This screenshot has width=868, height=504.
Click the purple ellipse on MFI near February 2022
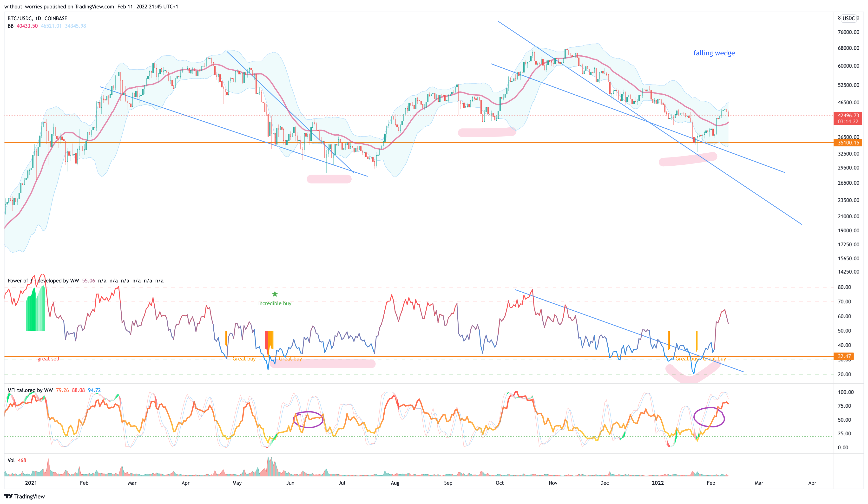coord(709,418)
